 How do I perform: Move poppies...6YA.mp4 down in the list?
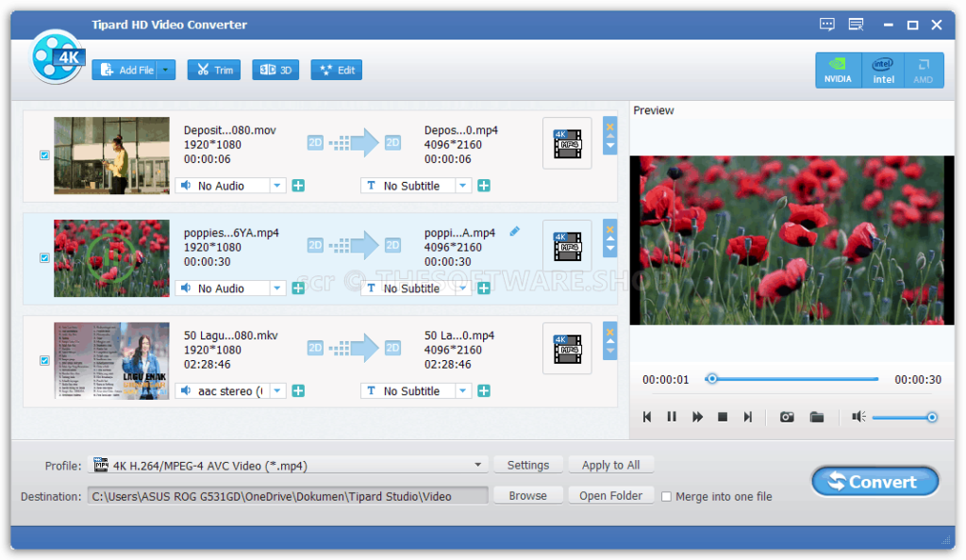pos(610,249)
